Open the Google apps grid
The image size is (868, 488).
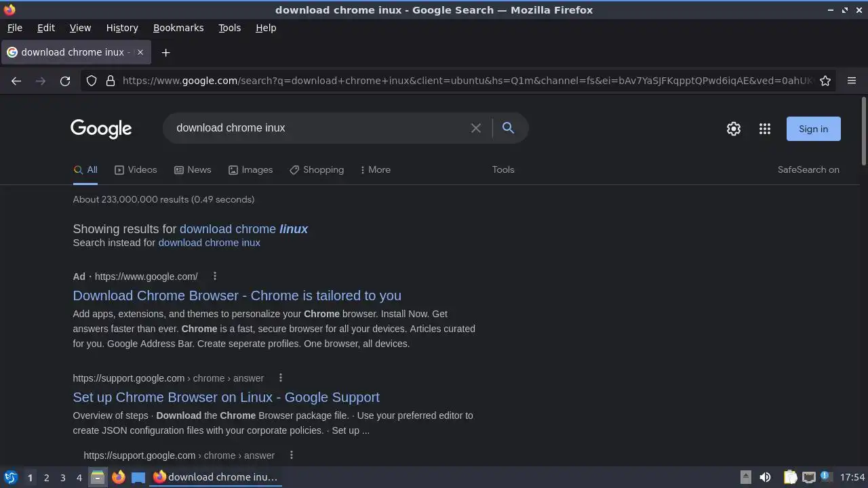[x=765, y=129]
